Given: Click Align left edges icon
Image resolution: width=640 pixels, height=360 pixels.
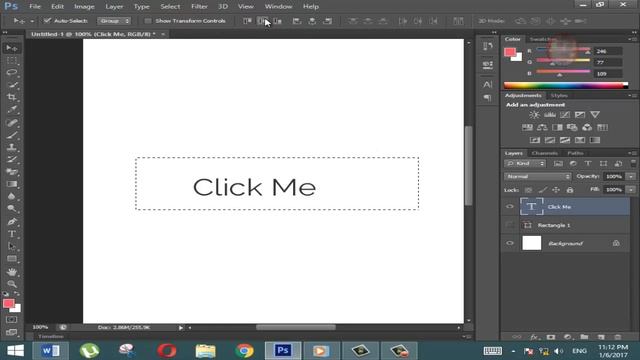Looking at the screenshot, I should [296, 21].
